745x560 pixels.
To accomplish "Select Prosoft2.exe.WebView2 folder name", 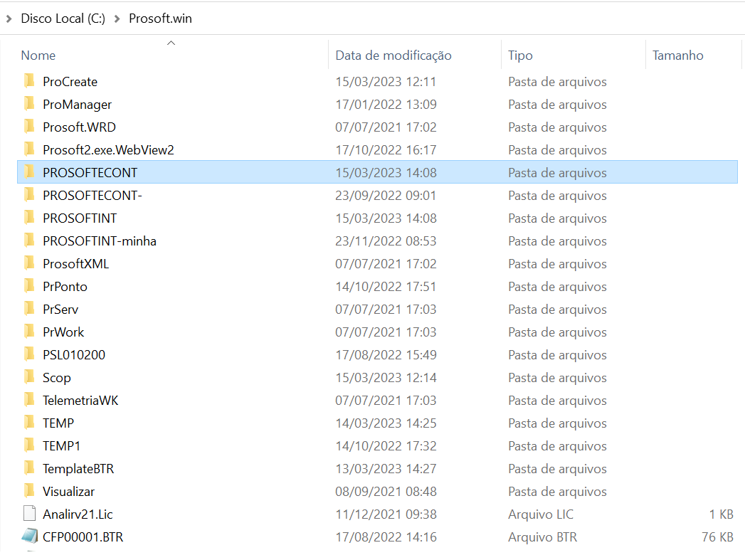I will coord(108,150).
